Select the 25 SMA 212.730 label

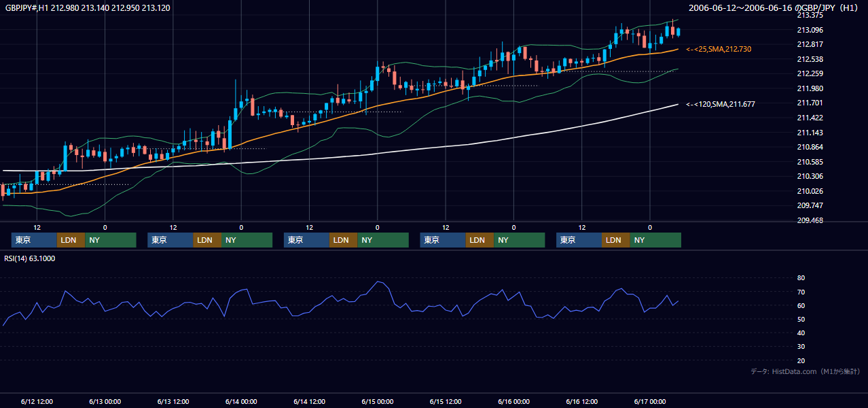pos(719,49)
